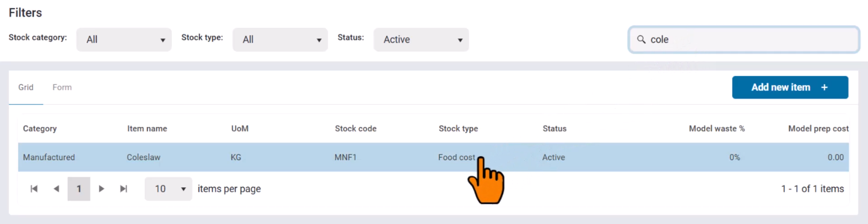The width and height of the screenshot is (868, 224).
Task: Open the Stock category dropdown
Action: pyautogui.click(x=124, y=39)
